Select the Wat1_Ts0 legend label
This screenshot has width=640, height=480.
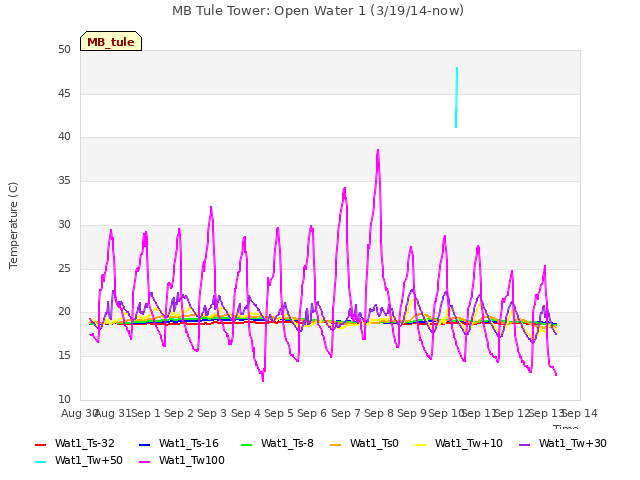374,443
